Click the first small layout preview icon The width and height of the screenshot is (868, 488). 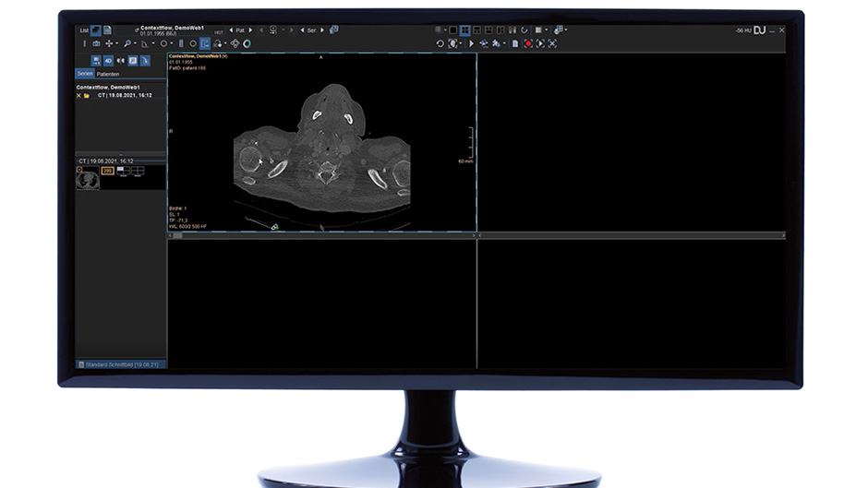coord(123,172)
